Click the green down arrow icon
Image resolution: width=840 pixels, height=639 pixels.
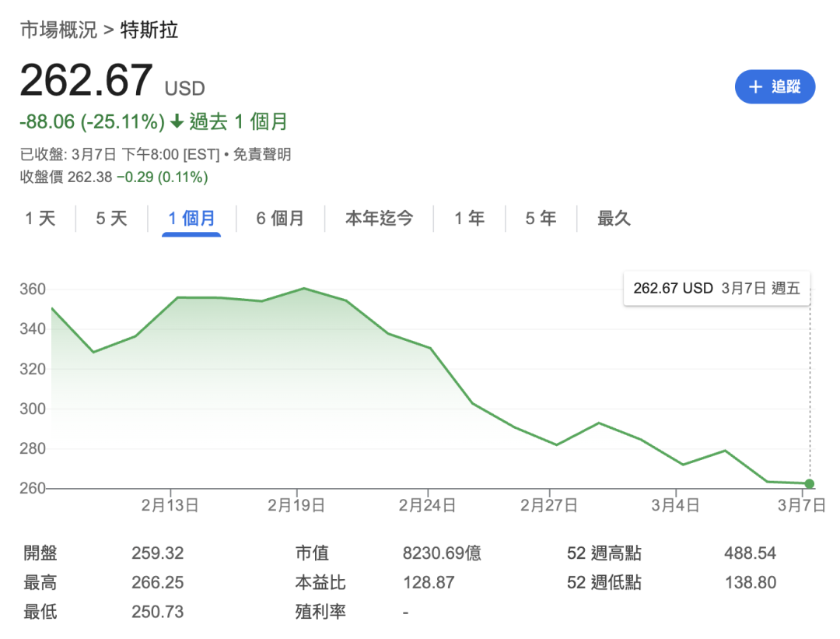tap(177, 121)
